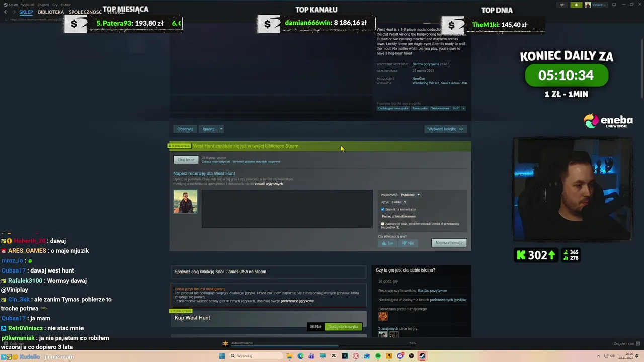Open Wyświetl globalne statystyki rozgrywek link
Screen dimensions: 644x362
(257, 162)
